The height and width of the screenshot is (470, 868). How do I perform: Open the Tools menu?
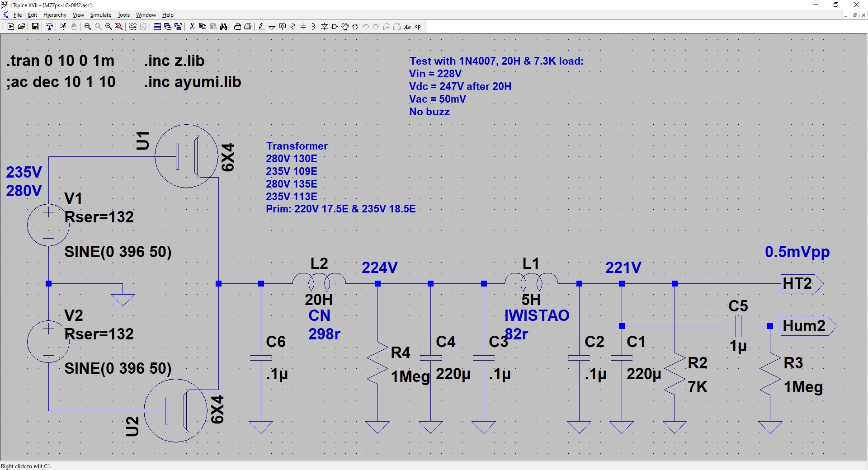click(x=123, y=15)
